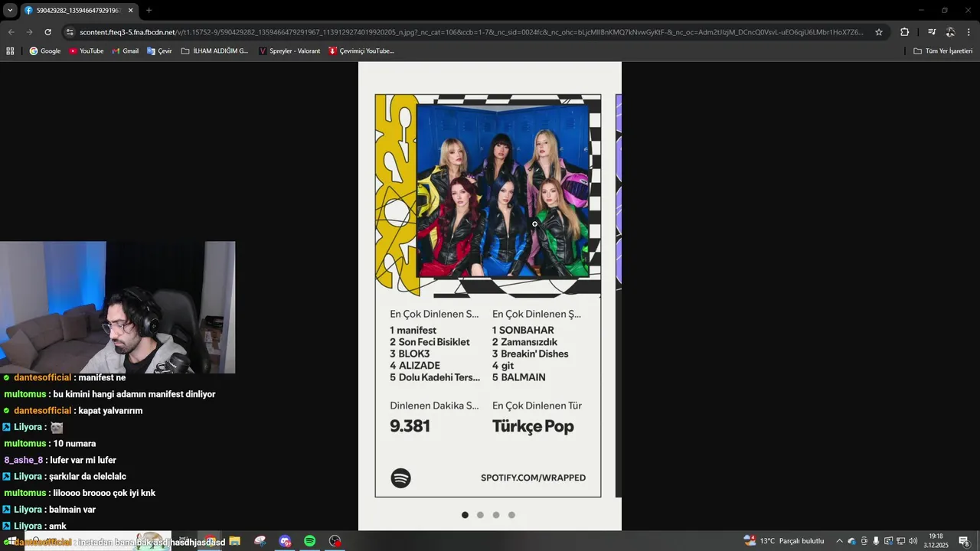Open the YouTube bookmark
The width and height of the screenshot is (980, 551).
click(x=87, y=51)
